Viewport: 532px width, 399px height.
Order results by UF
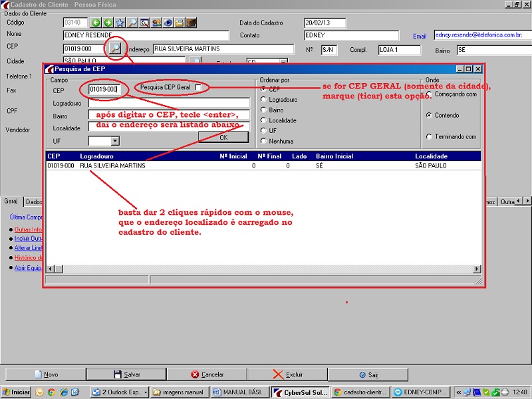263,130
